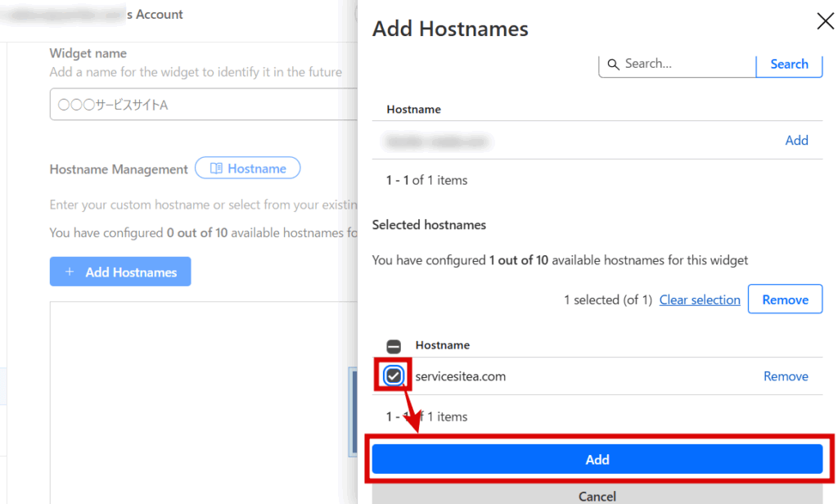This screenshot has height=504, width=838.
Task: Confirm with the blue Add button
Action: point(597,460)
